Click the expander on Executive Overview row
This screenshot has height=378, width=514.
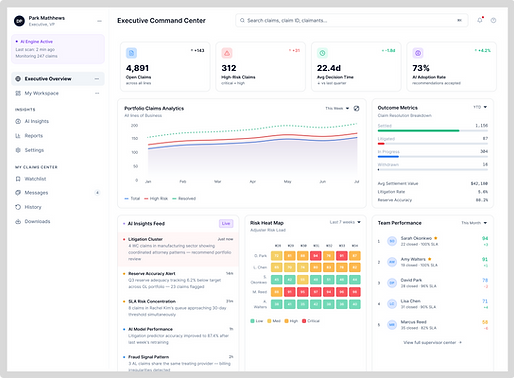[97, 79]
